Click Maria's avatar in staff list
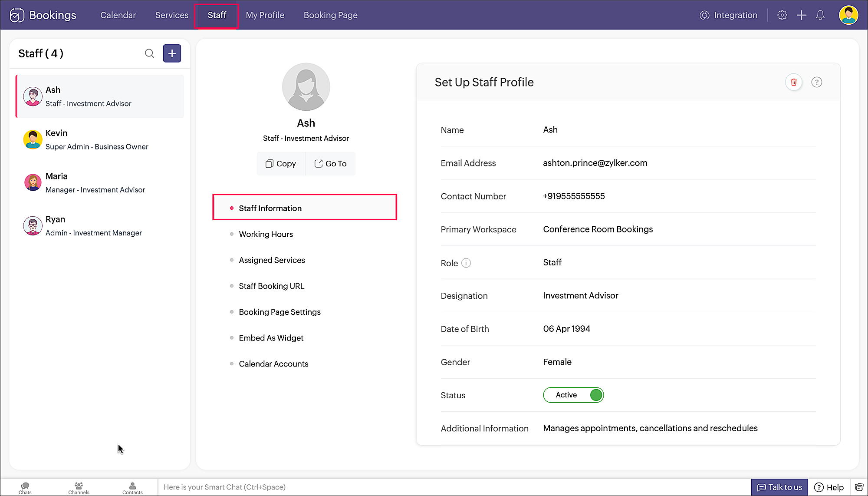 (33, 182)
